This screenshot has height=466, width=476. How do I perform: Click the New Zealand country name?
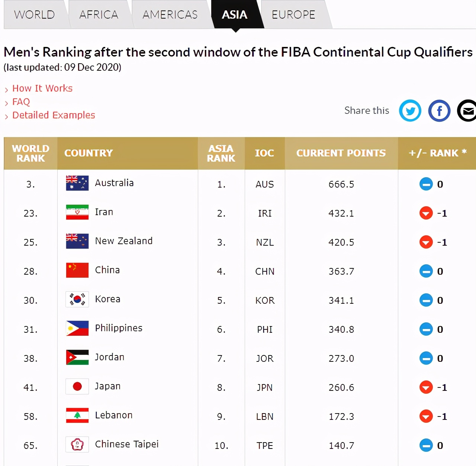124,241
